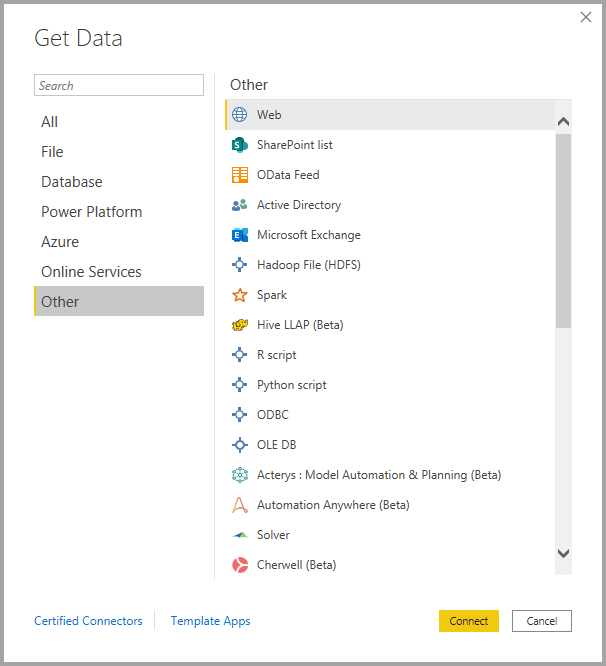This screenshot has height=666, width=606.
Task: Select the Azure category
Action: [x=60, y=242]
